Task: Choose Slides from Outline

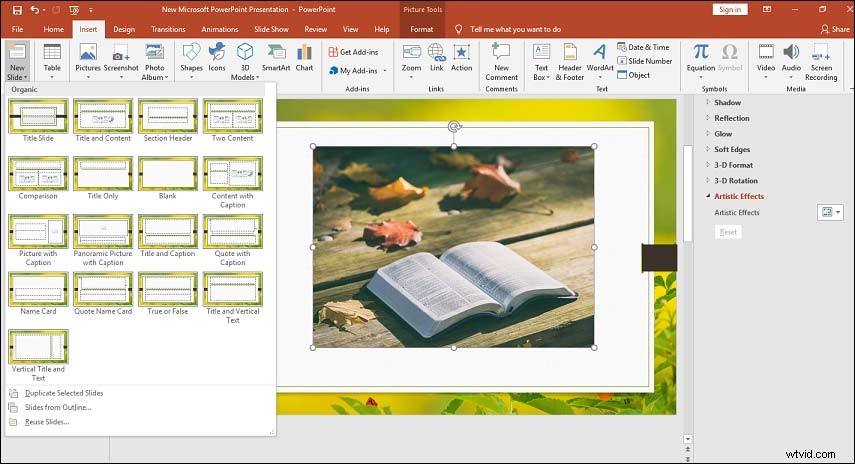Action: [58, 407]
